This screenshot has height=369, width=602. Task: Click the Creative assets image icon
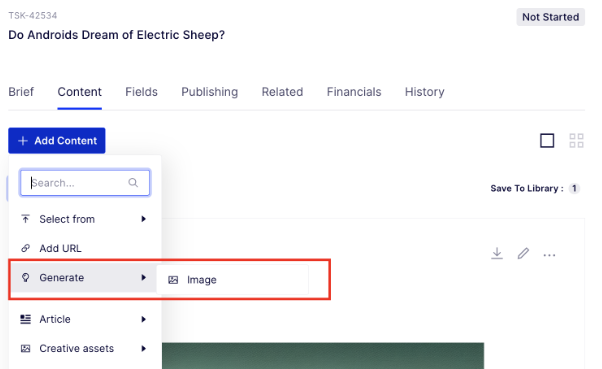[x=25, y=348]
